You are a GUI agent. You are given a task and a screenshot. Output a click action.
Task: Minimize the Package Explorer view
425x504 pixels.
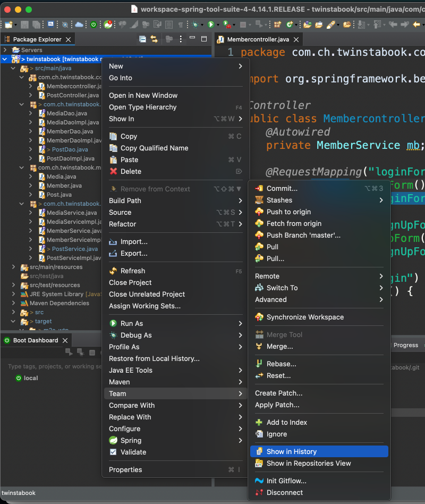pos(192,38)
